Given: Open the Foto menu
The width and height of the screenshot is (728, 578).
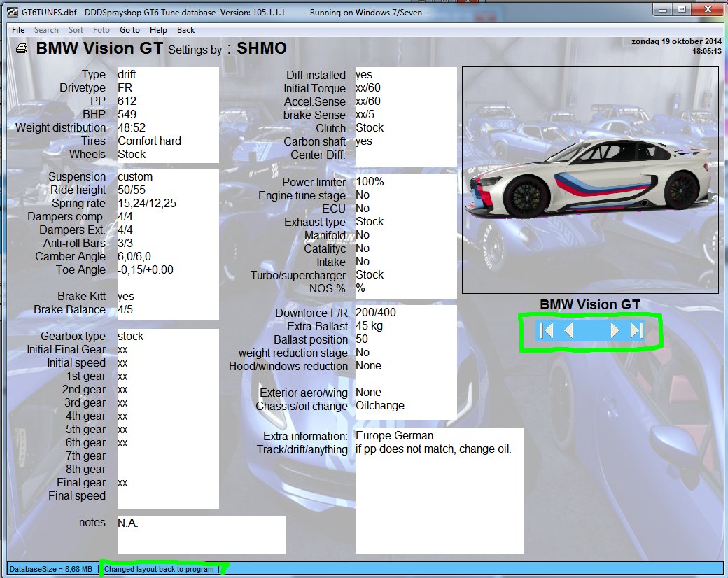Looking at the screenshot, I should coord(101,30).
